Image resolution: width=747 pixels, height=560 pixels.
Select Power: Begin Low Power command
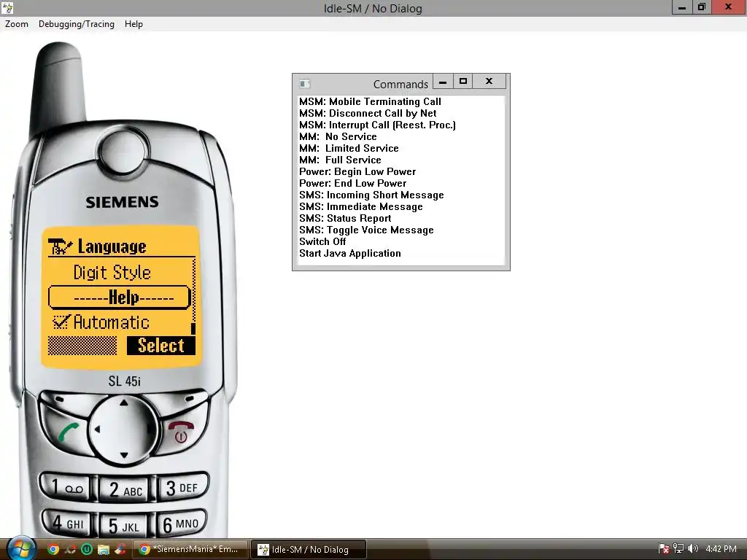(357, 171)
